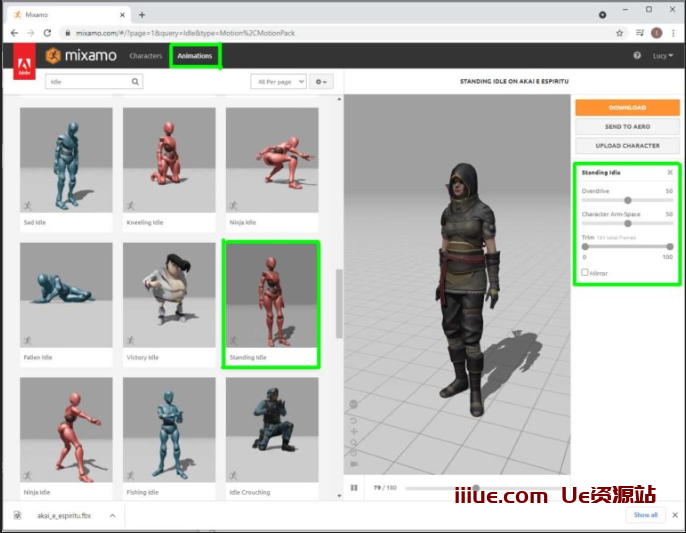
Task: Click the Adobe logo
Action: 22,68
